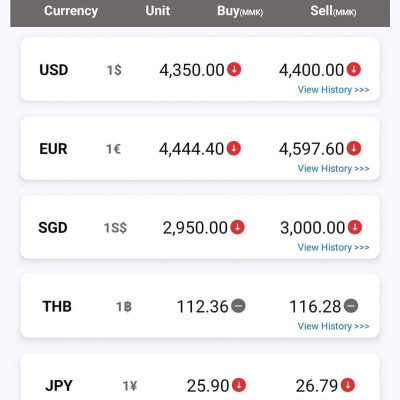Screen dimensions: 400x400
Task: Click the JPY sell rate down-arrow icon
Action: 348,385
